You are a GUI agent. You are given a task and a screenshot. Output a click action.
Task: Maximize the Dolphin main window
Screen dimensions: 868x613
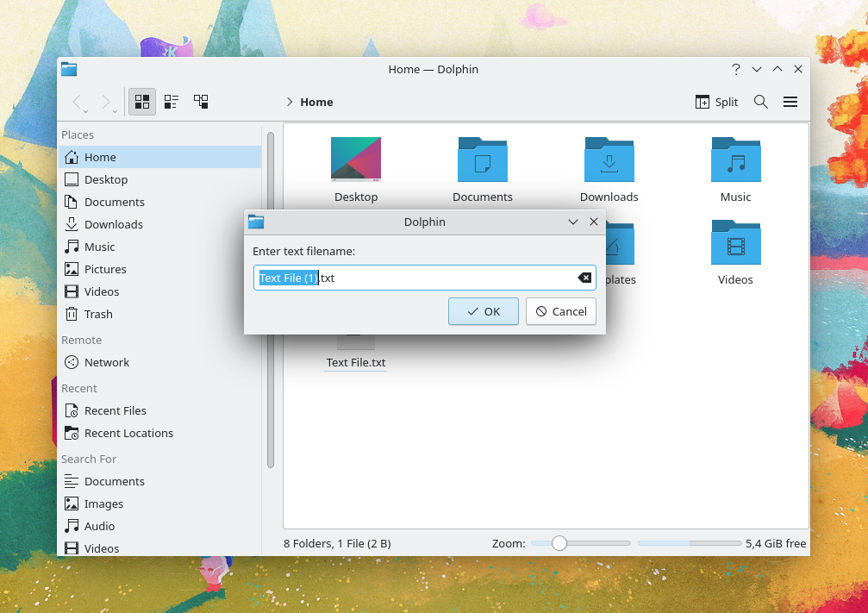(x=777, y=69)
